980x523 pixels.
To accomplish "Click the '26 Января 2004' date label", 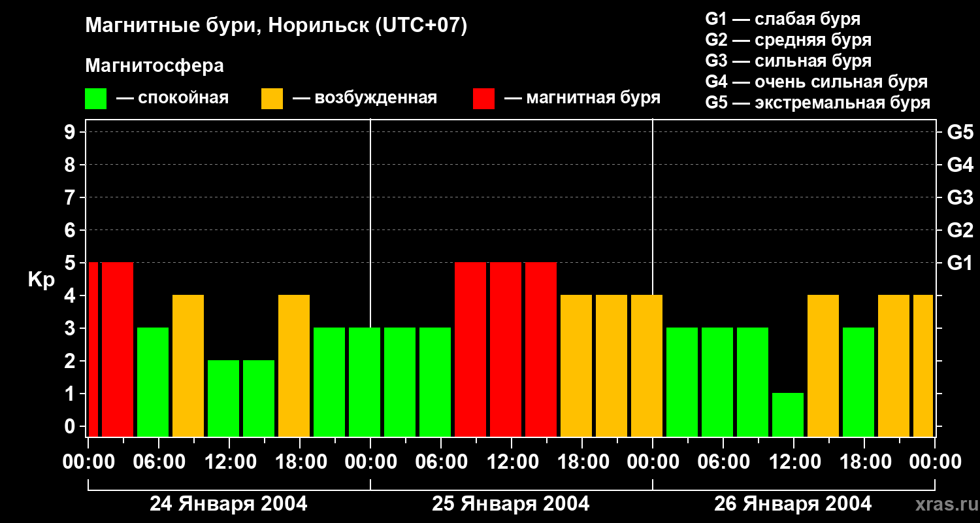I will [x=793, y=504].
